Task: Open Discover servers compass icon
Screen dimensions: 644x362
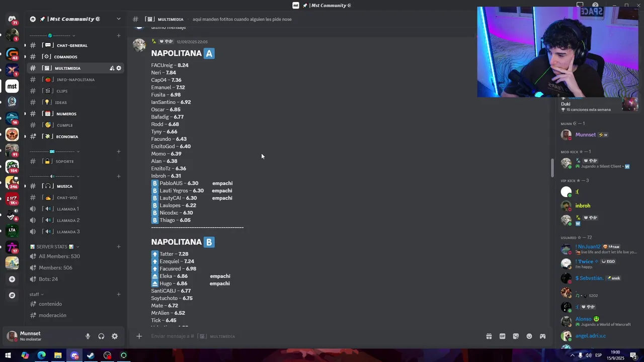Action: tap(12, 295)
